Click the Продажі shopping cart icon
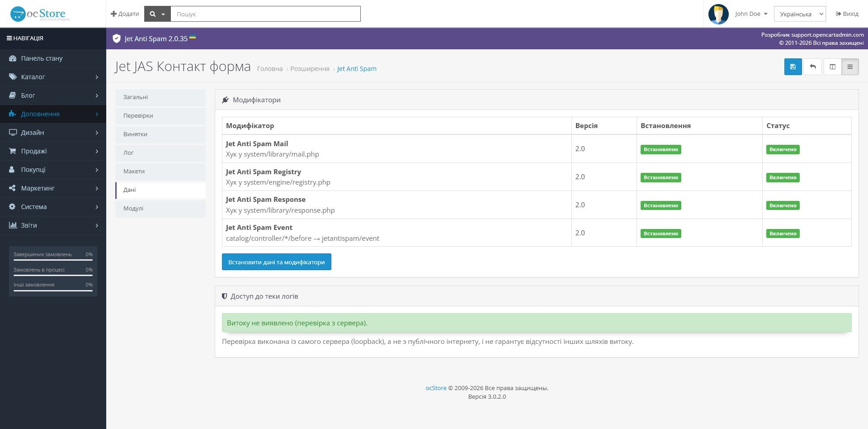 (13, 151)
